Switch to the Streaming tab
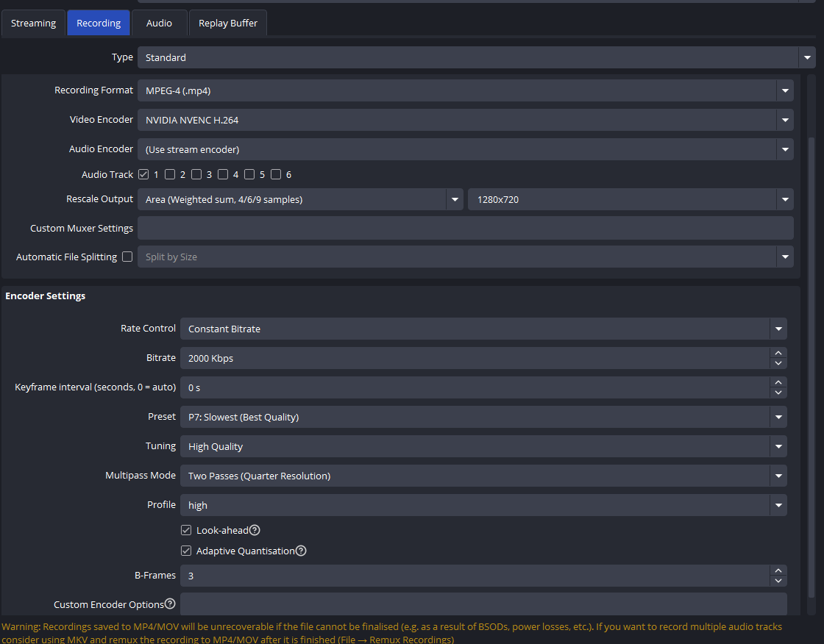The height and width of the screenshot is (644, 824). (x=33, y=23)
